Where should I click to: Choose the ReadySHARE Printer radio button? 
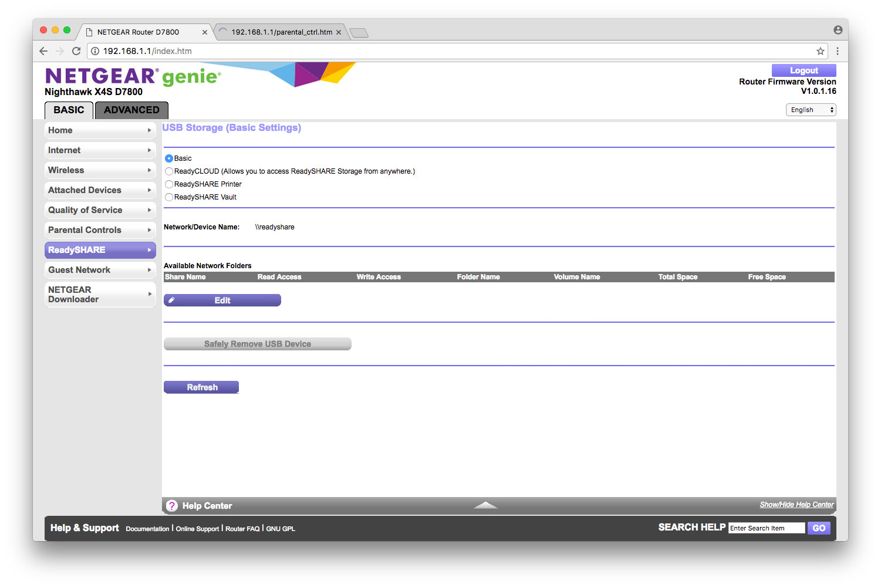169,184
